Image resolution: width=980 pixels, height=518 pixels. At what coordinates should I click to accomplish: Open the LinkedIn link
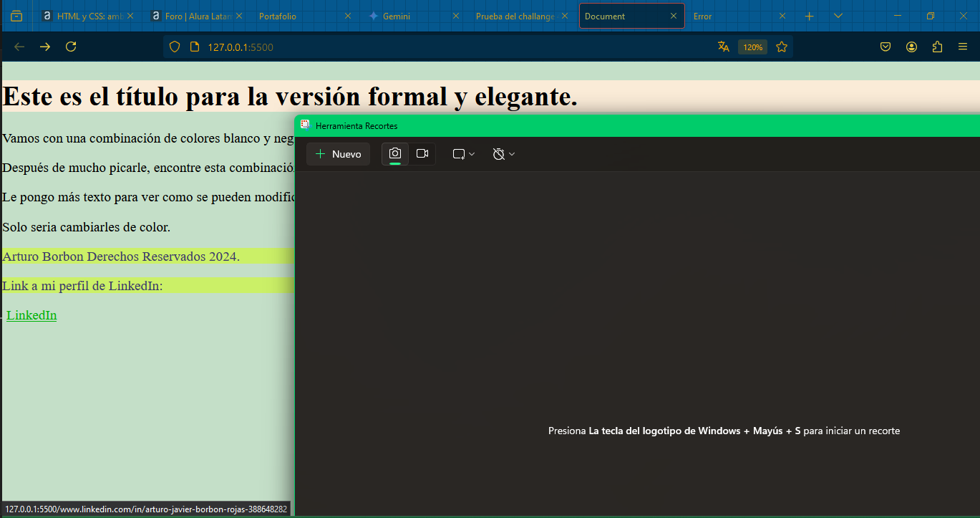tap(31, 315)
